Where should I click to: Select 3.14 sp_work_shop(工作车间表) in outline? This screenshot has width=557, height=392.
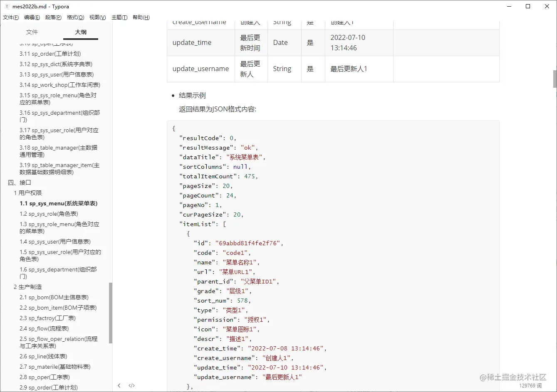click(60, 85)
